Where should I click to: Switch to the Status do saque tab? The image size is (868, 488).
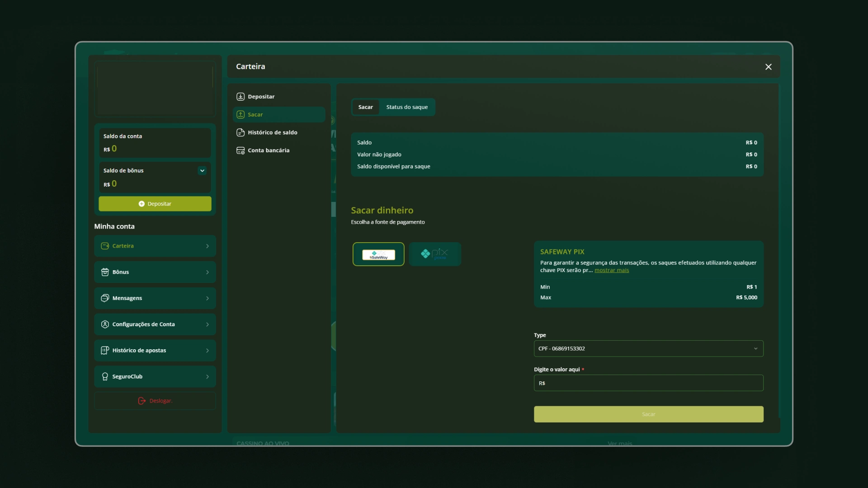click(x=407, y=107)
